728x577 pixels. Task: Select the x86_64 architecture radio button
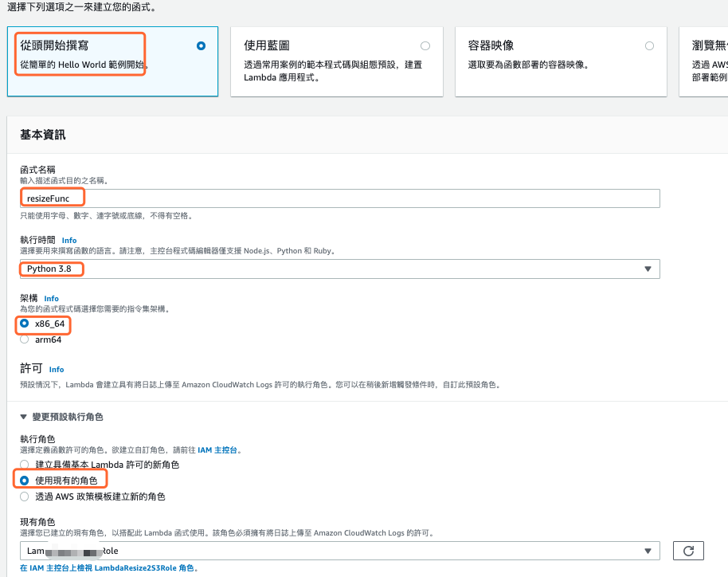click(x=25, y=324)
